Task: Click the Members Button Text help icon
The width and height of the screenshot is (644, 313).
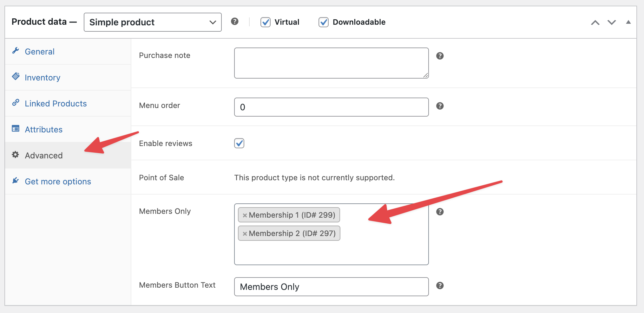Action: (x=440, y=286)
